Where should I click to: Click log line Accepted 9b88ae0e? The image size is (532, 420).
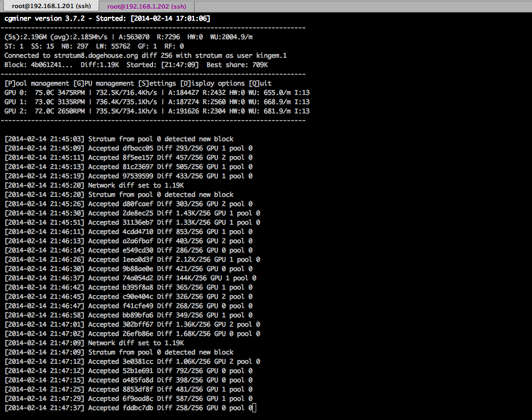(129, 269)
